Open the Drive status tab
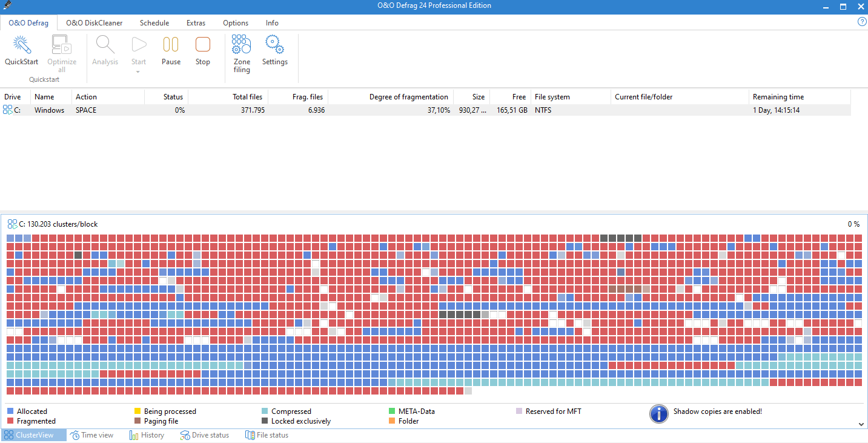868x443 pixels. [x=204, y=435]
